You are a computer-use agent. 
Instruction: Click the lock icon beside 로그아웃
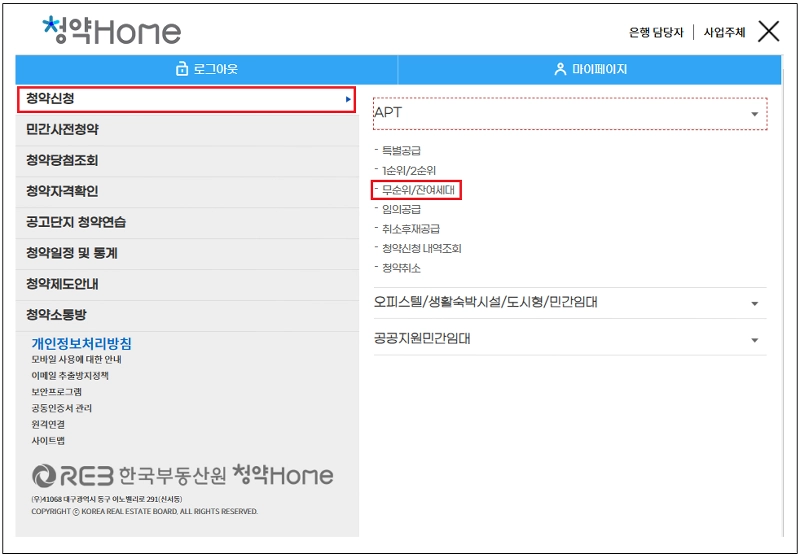(182, 69)
